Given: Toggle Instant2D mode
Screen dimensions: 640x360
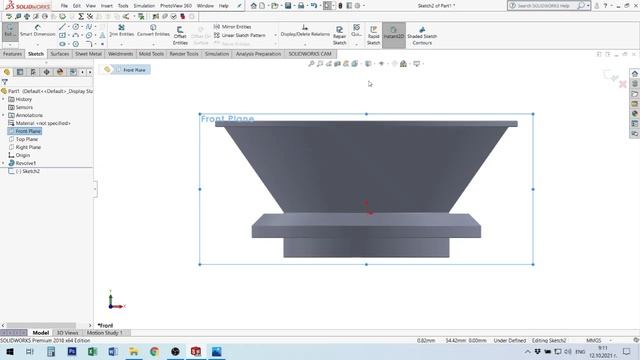Looking at the screenshot, I should click(393, 35).
